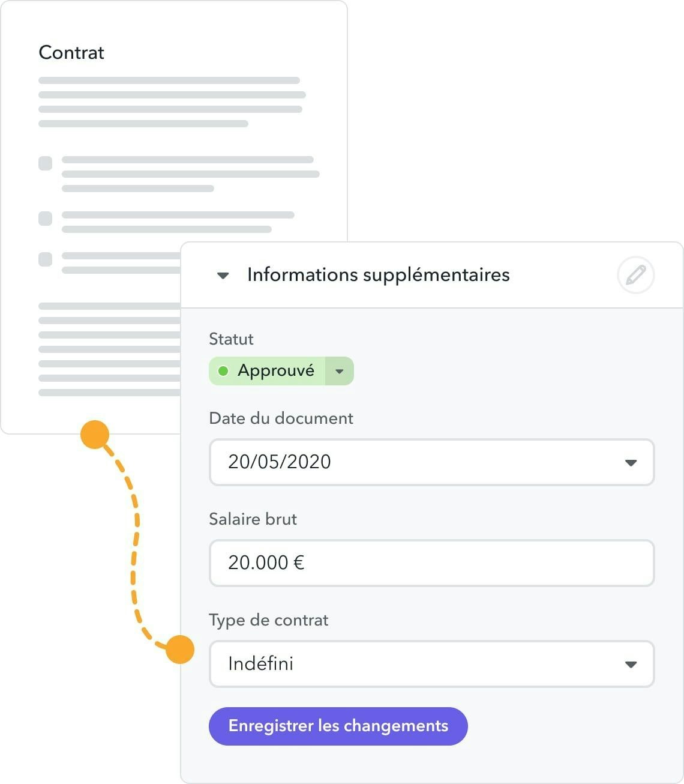Click the orange connector dot on Contrat document
This screenshot has width=684, height=784.
[x=95, y=435]
